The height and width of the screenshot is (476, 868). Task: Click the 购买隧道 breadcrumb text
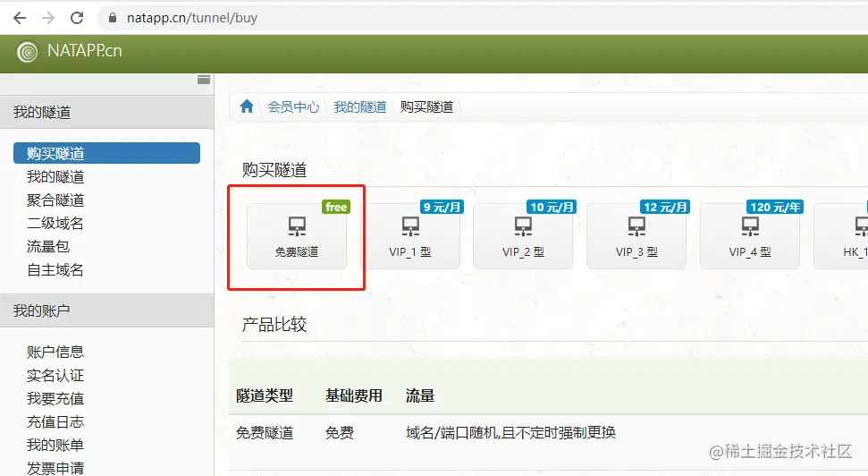[426, 107]
